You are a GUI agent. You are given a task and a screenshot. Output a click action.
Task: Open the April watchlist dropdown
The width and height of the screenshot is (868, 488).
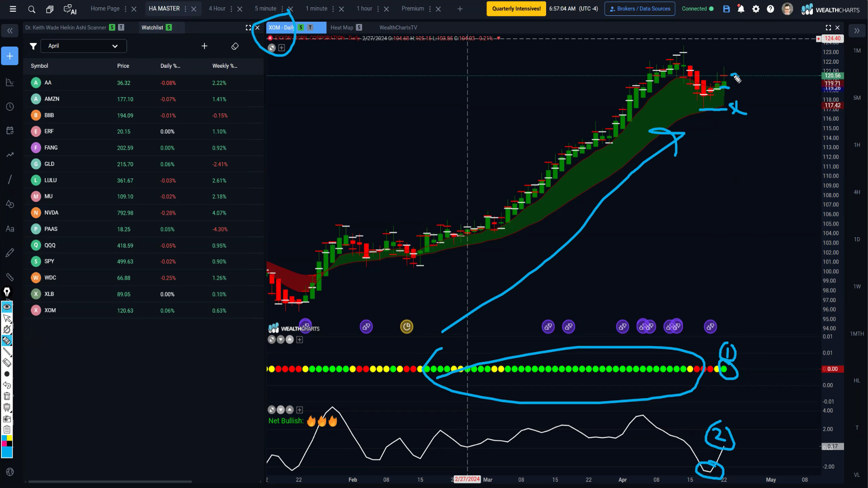click(84, 46)
